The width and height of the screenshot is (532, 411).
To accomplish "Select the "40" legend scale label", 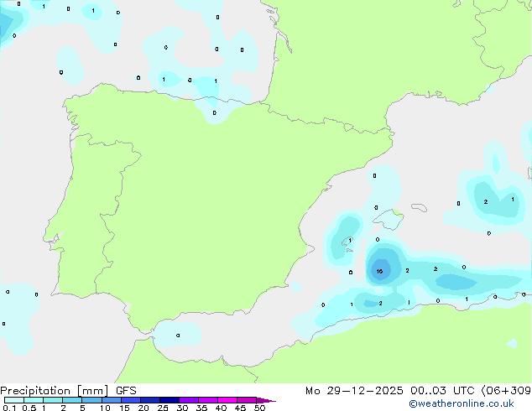I will point(221,408).
